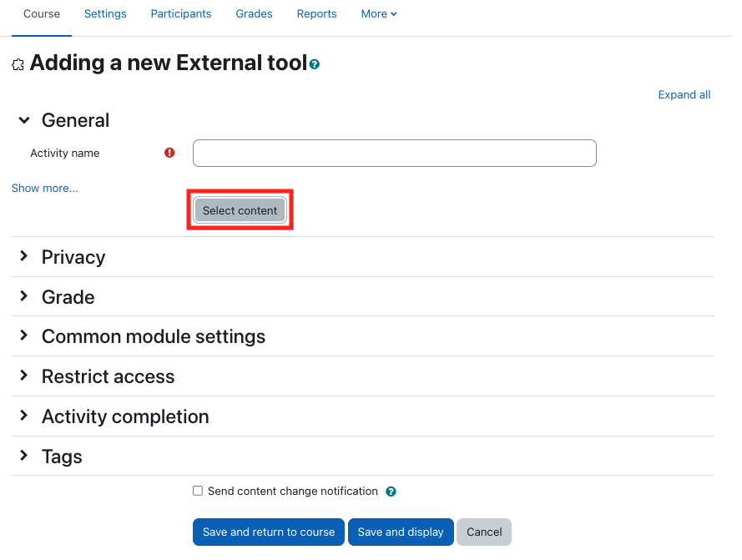Click help icon beside Adding a new External tool

(315, 64)
